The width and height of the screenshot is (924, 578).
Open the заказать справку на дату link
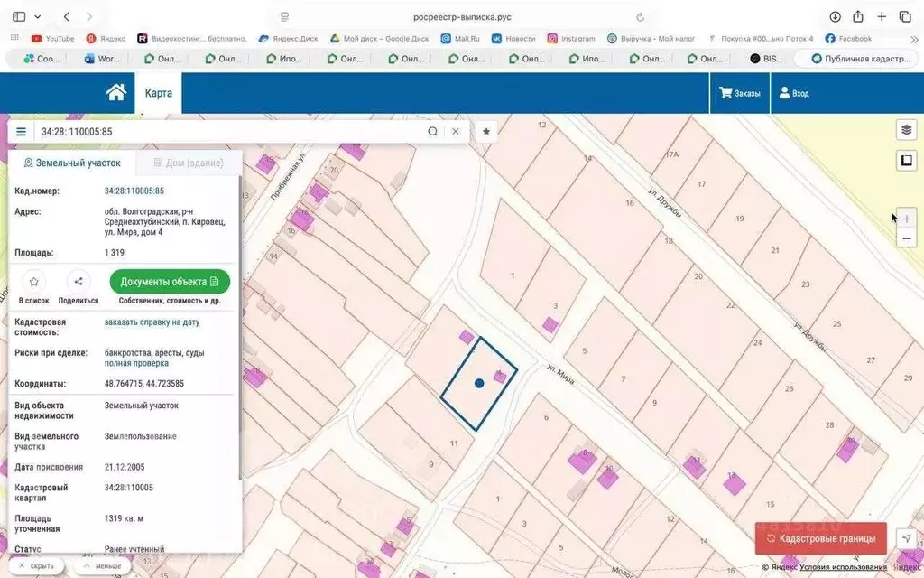[x=152, y=322]
